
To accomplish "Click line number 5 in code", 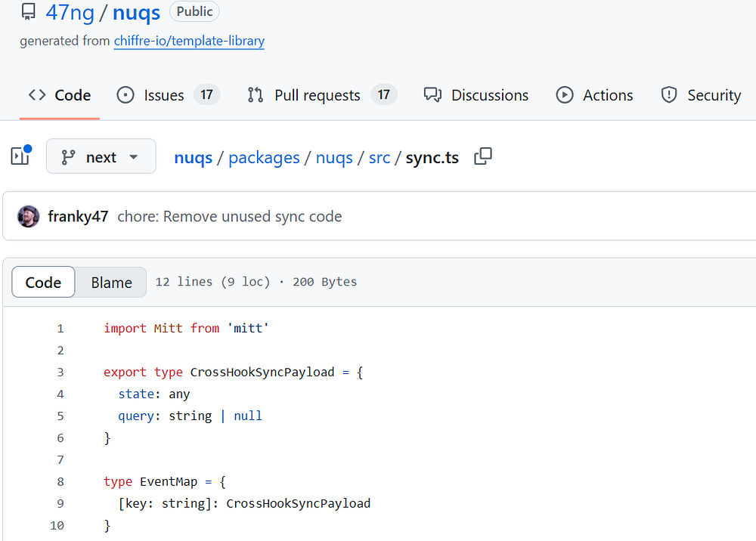I will pos(60,416).
